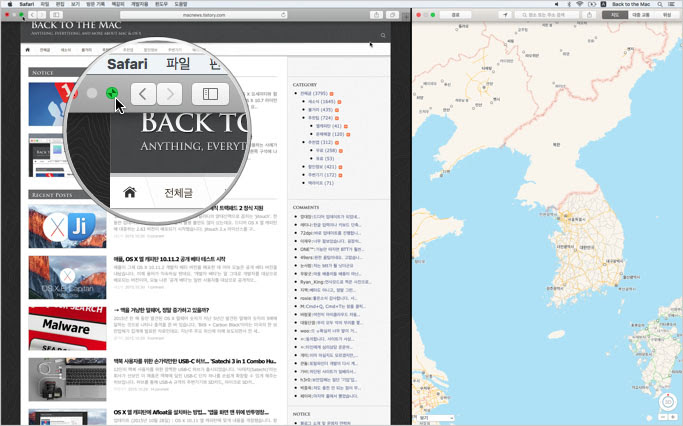683x426 pixels.
Task: Open the Maps share button
Action: 589,15
